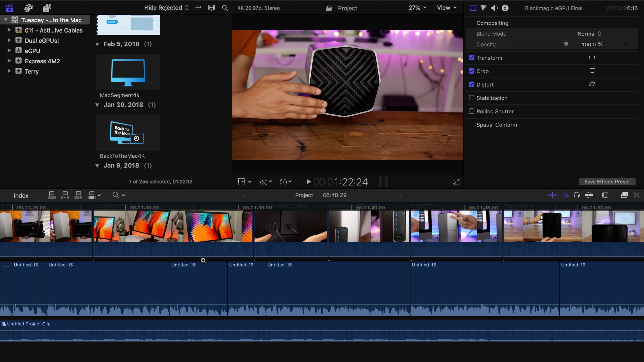Show the Video inspector
Image resolution: width=644 pixels, height=362 pixels.
pos(473,8)
